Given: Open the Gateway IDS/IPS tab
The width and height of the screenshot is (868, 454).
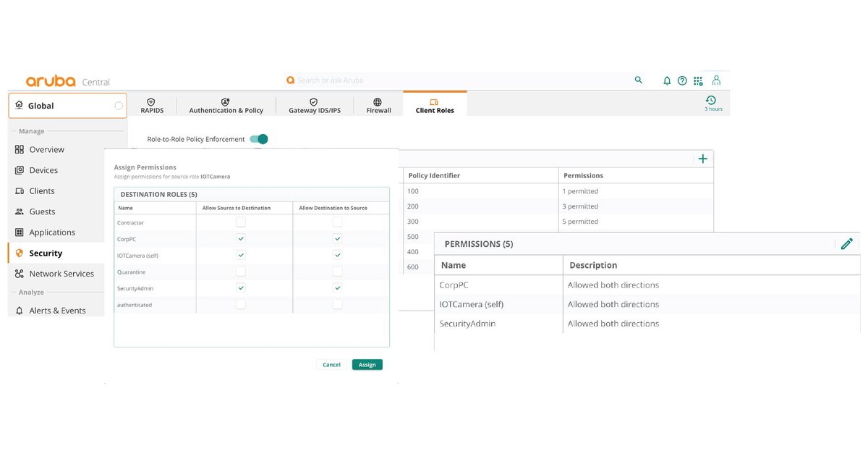Looking at the screenshot, I should click(x=315, y=106).
